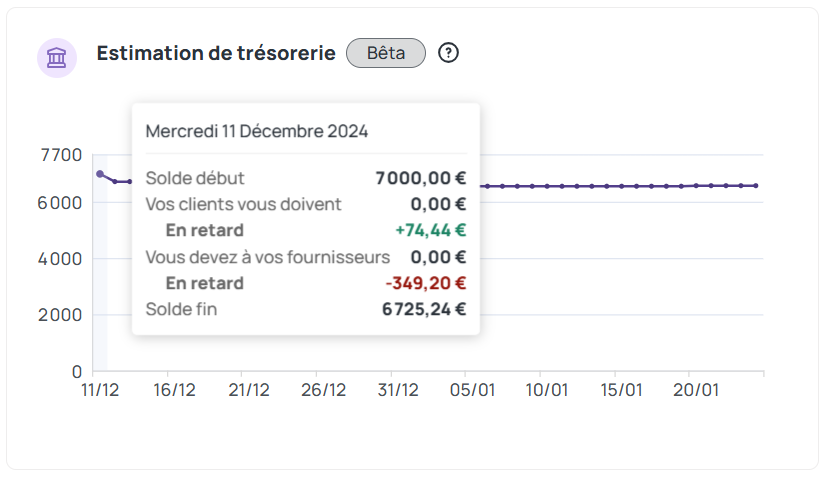Click the 2000 y-axis label
829x480 pixels.
(x=61, y=315)
